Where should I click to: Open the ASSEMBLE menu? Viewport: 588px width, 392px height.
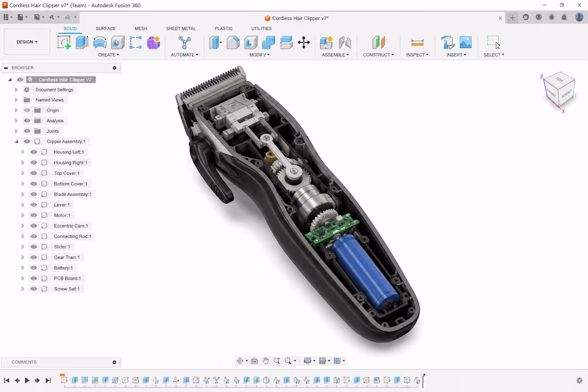335,55
